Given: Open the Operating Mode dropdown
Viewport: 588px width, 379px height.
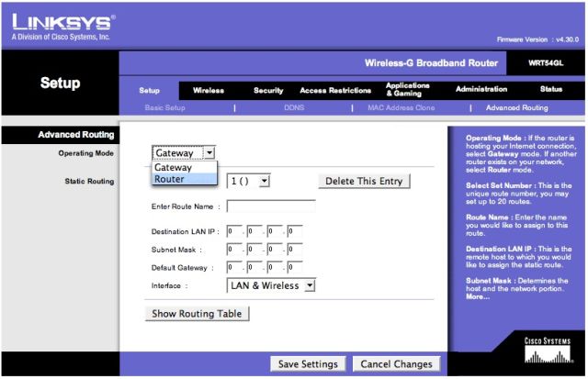Looking at the screenshot, I should (x=184, y=153).
